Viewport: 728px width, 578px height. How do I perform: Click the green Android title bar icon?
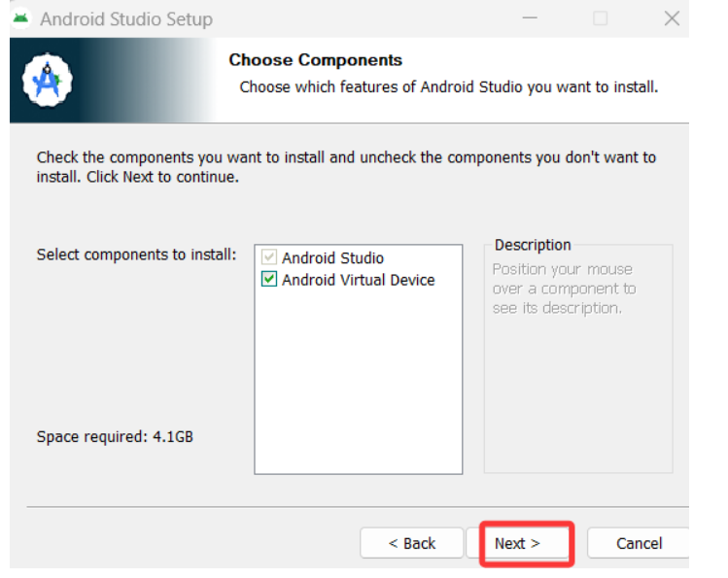(20, 18)
